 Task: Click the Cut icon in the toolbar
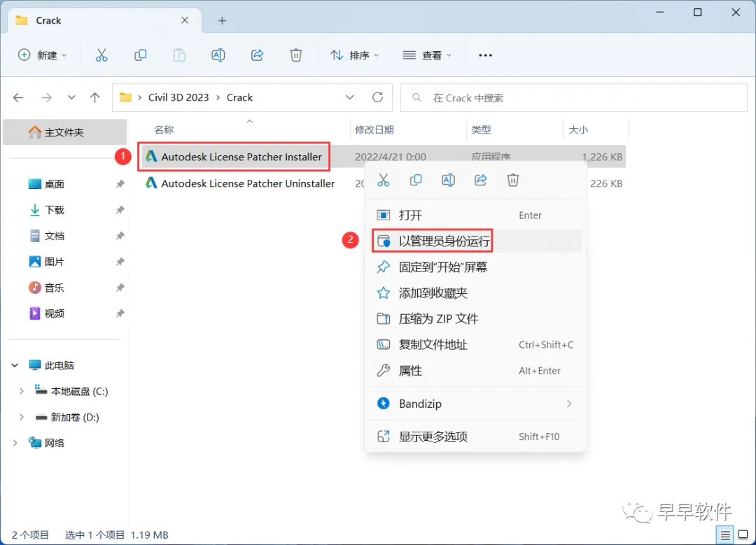click(101, 55)
